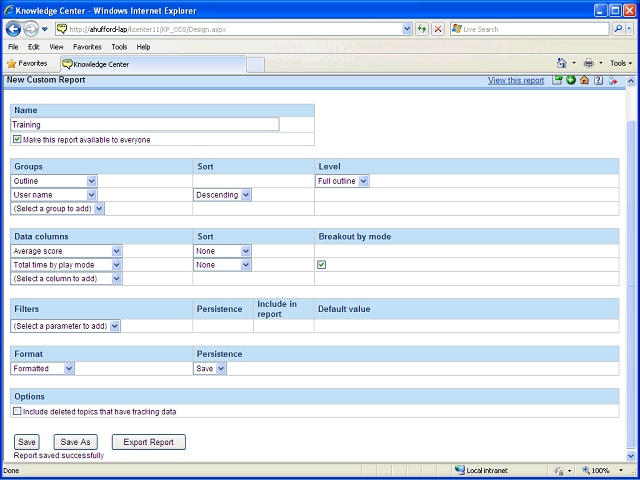Open the help question mark icon
This screenshot has height=480, width=640.
(598, 80)
